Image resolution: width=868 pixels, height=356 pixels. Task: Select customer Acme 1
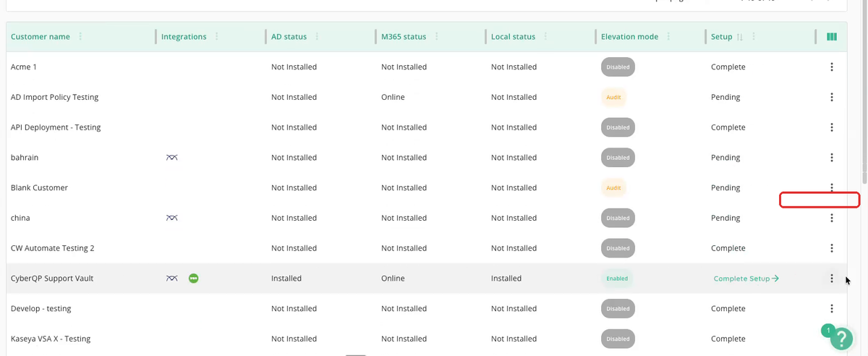24,67
